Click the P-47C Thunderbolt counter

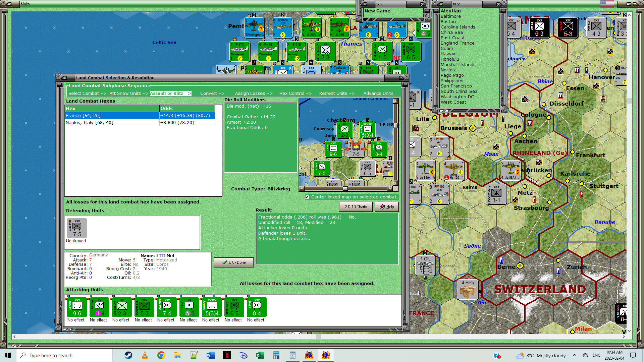pos(240,52)
